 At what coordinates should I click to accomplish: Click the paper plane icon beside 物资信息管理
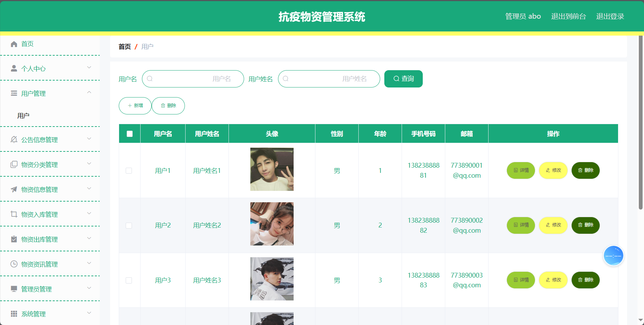click(14, 189)
